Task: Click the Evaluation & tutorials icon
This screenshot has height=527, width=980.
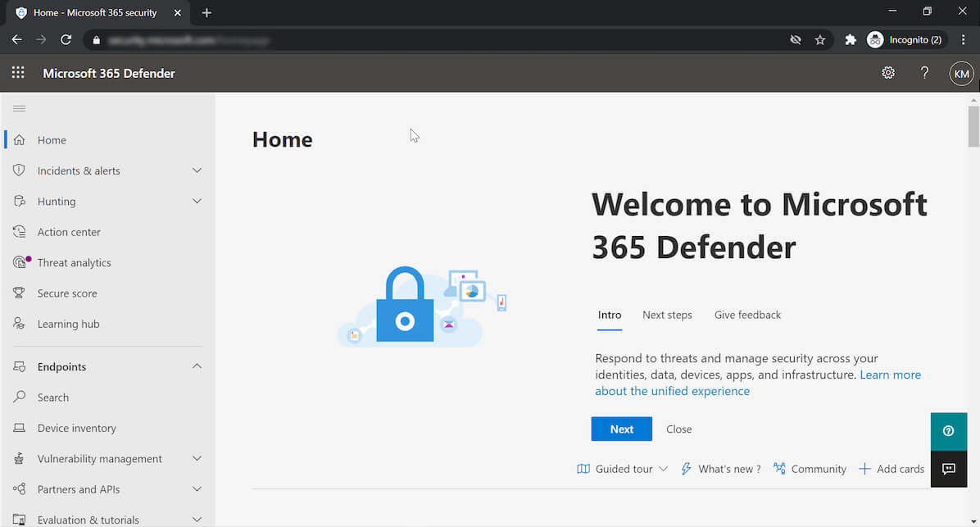Action: click(x=20, y=520)
